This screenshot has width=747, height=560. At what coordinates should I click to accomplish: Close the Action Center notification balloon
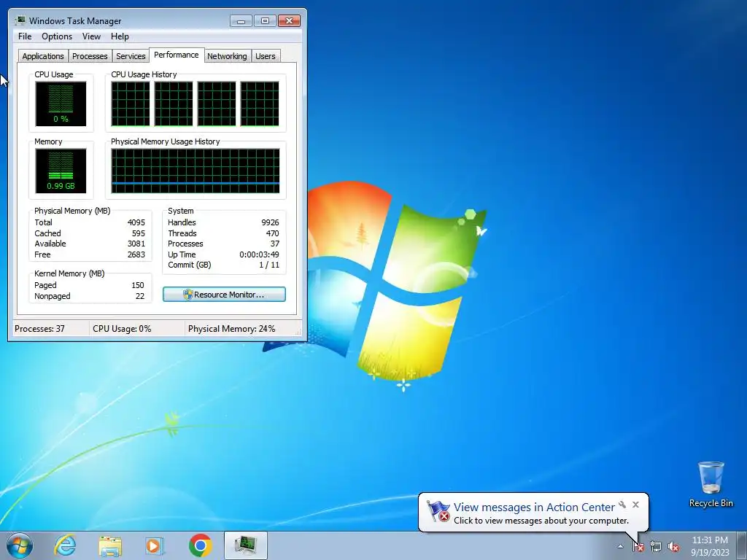635,505
